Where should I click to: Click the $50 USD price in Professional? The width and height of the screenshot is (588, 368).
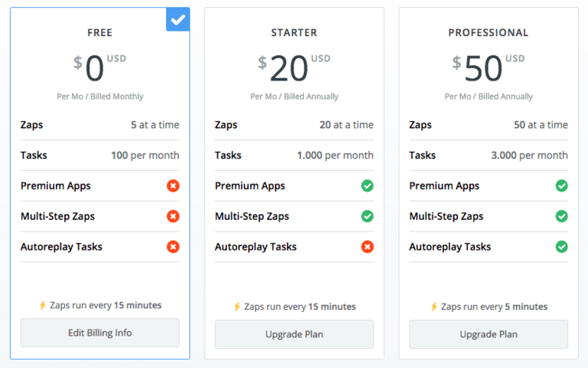(484, 68)
